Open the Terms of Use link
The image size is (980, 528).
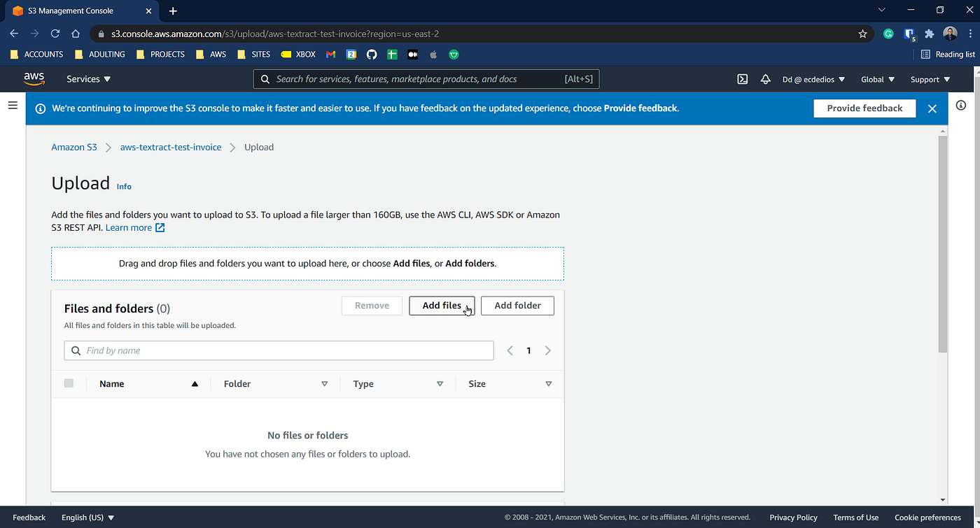coord(855,518)
